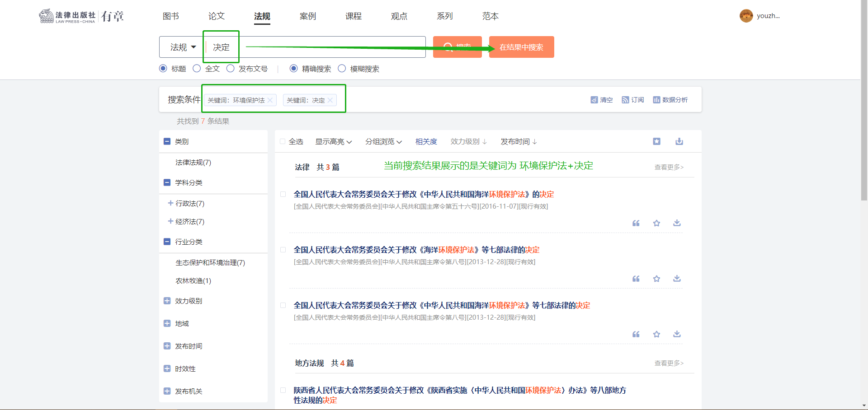Star the second search result
The height and width of the screenshot is (410, 868).
(x=656, y=279)
